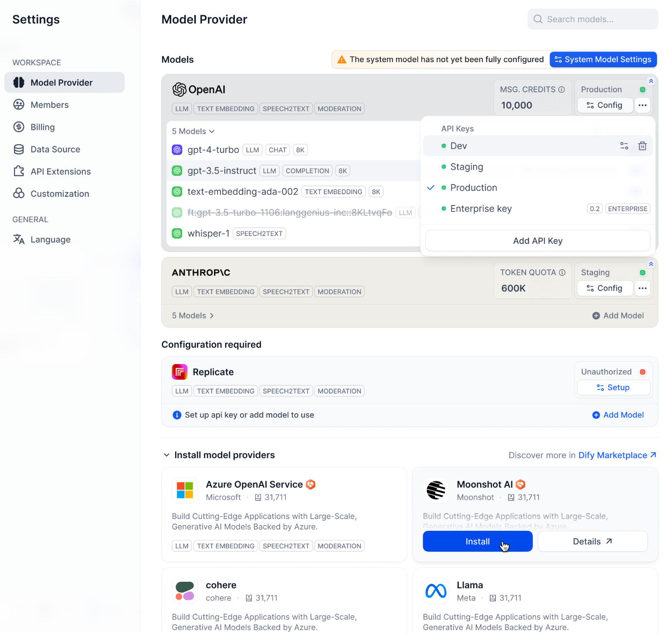Open the Billing settings page
Viewport: 671px width, 644px height.
click(x=42, y=127)
